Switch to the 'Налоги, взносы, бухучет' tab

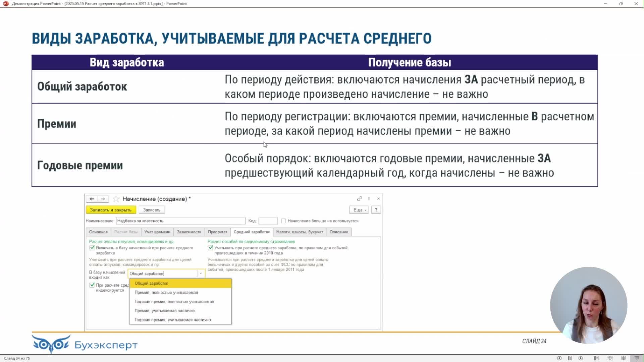[300, 232]
